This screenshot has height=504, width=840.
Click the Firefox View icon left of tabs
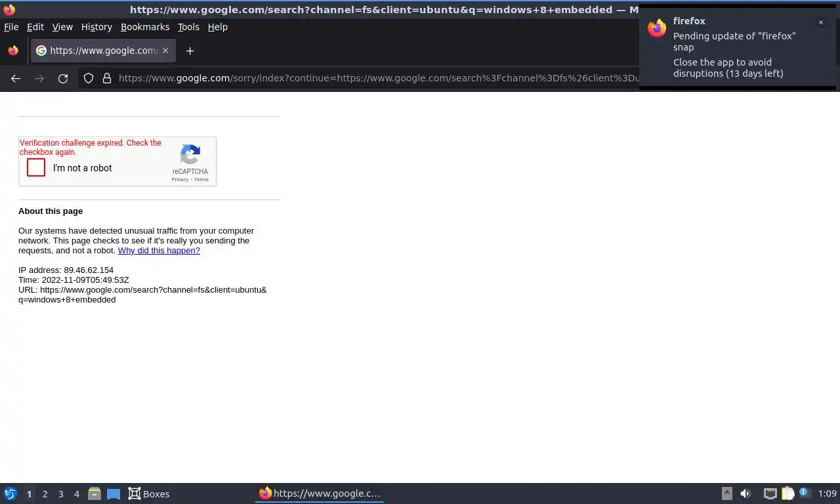point(13,51)
